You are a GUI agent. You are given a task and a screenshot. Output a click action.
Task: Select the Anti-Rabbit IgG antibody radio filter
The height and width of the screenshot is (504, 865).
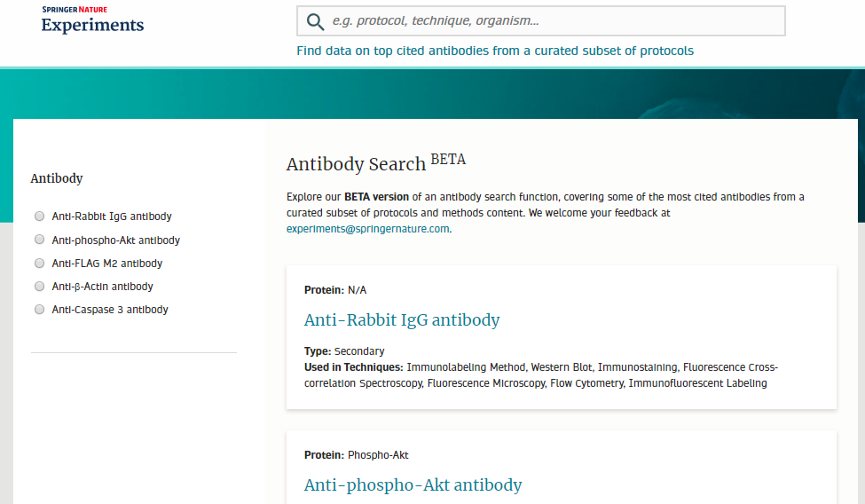click(39, 217)
